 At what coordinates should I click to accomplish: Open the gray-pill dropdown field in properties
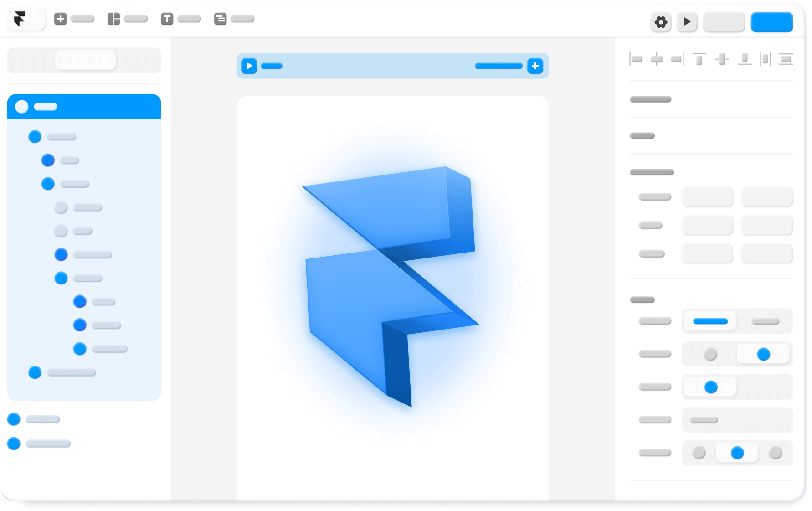[737, 420]
